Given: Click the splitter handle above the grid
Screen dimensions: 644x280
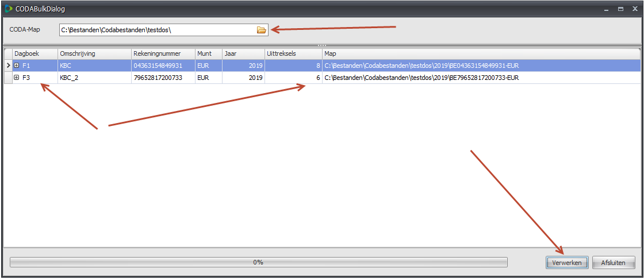Looking at the screenshot, I should 321,45.
